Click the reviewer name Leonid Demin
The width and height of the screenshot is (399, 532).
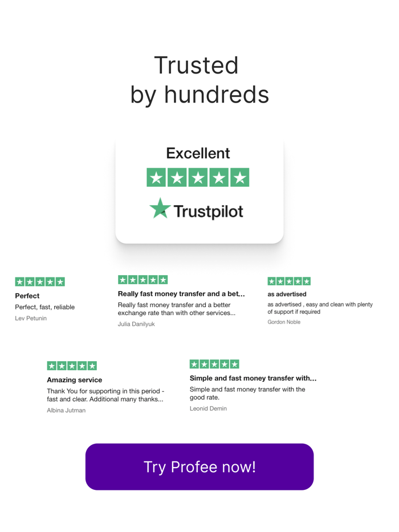point(207,408)
